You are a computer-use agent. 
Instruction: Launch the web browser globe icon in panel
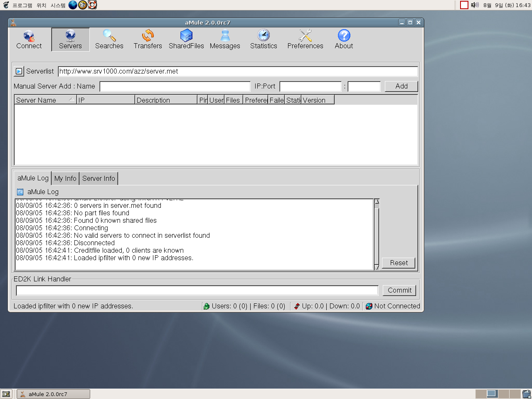pos(73,5)
